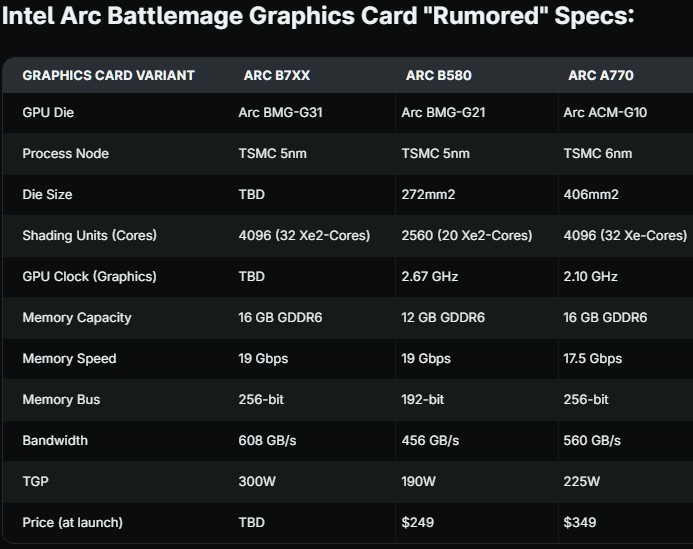Image resolution: width=693 pixels, height=549 pixels.
Task: Click the 608 GB/s bandwidth value
Action: point(268,441)
